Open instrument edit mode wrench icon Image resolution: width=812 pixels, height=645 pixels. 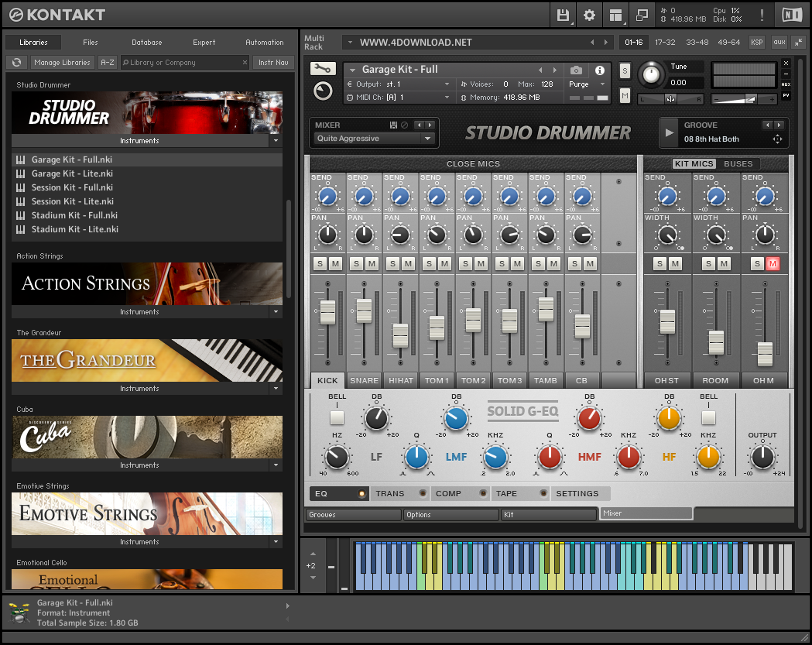[323, 68]
